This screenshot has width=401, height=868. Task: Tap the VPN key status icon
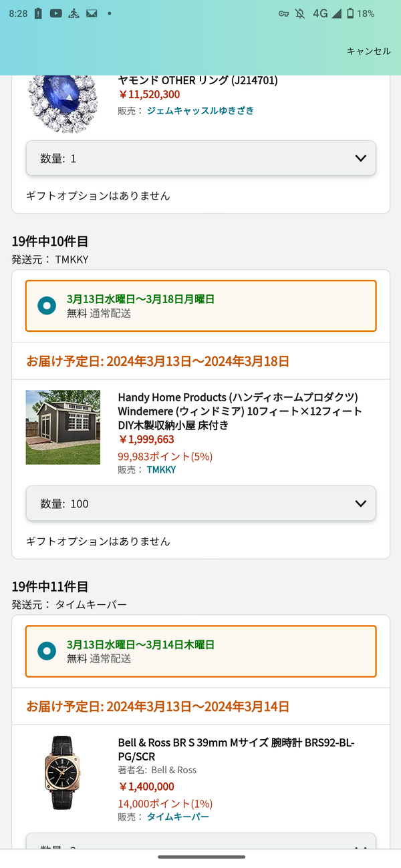[284, 13]
